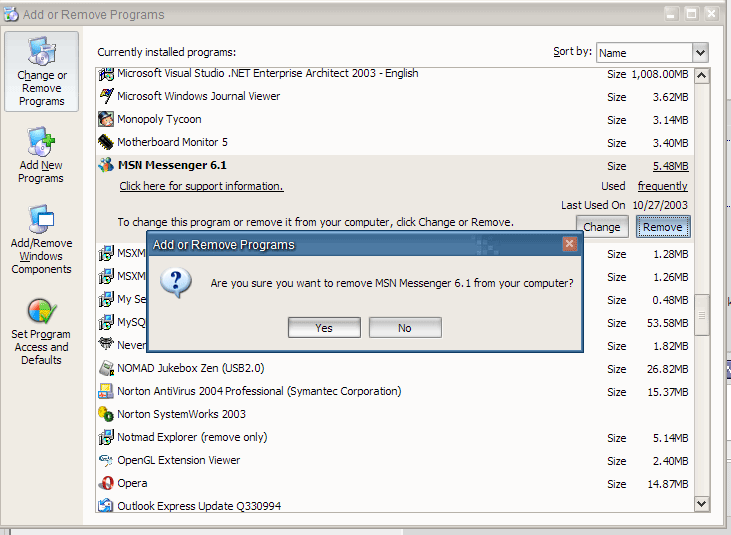The height and width of the screenshot is (535, 731).
Task: Close the confirmation dialog with its X button
Action: coord(570,244)
